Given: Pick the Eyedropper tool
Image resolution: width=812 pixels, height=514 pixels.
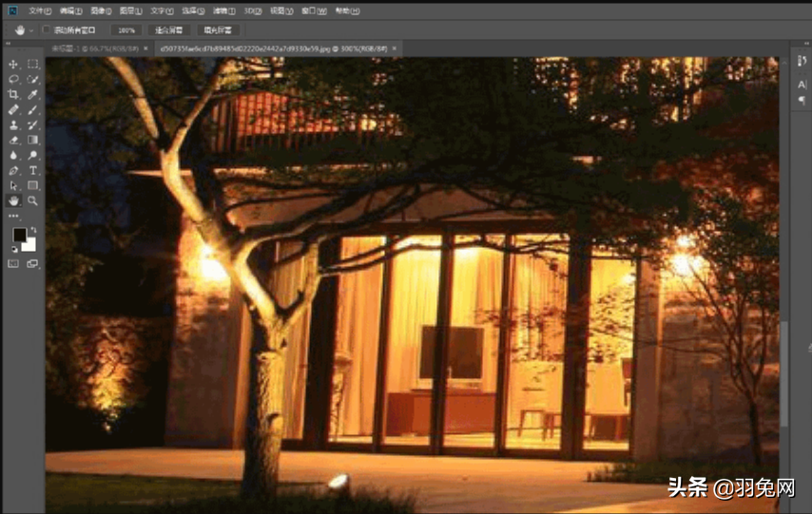Looking at the screenshot, I should [32, 94].
